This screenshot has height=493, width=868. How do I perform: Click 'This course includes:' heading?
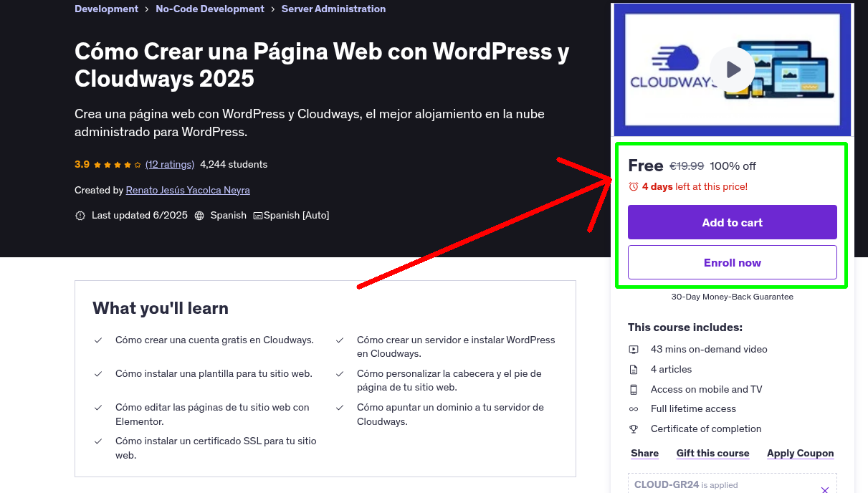pos(685,327)
